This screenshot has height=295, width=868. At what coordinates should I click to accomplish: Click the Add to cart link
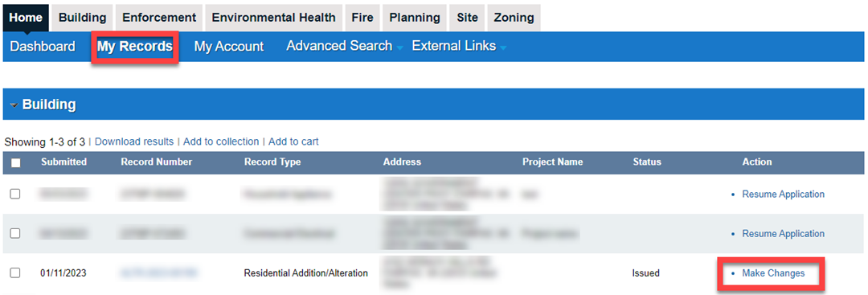coord(293,141)
